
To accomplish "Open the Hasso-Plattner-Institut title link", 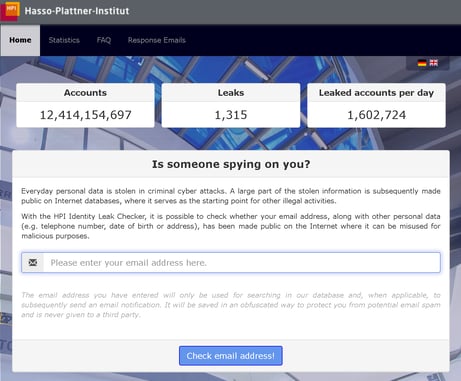I will coord(77,11).
